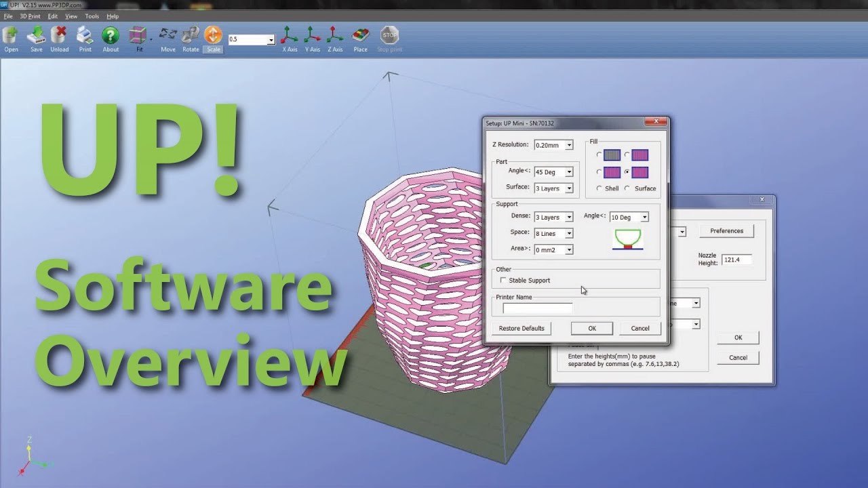Confirm Setup dialog with OK
This screenshot has width=868, height=488.
[x=592, y=328]
